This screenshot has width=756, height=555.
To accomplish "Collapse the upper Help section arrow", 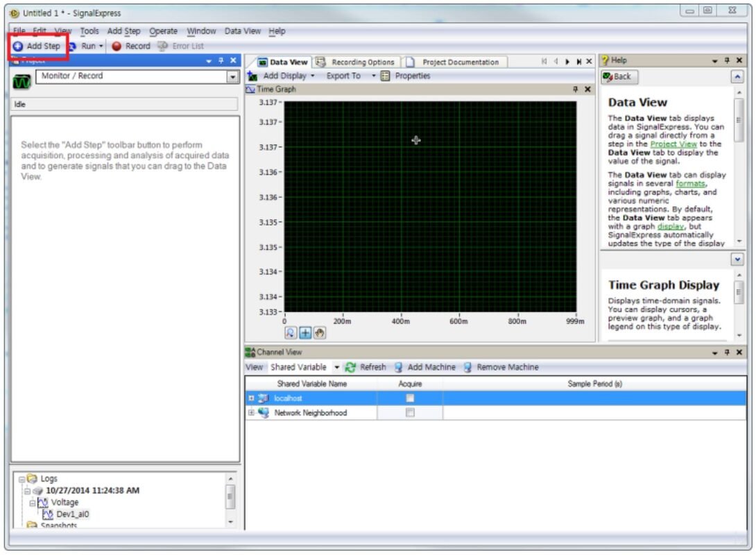I will (x=737, y=77).
